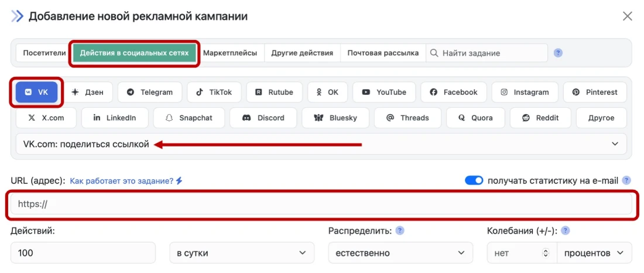Open the Колебания help question icon
The height and width of the screenshot is (273, 644).
566,231
